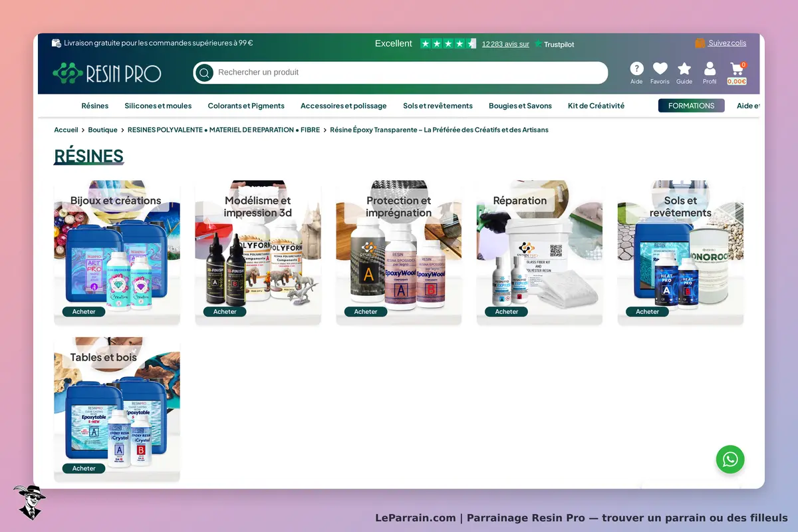Open Kit de Créativité menu

(x=597, y=106)
